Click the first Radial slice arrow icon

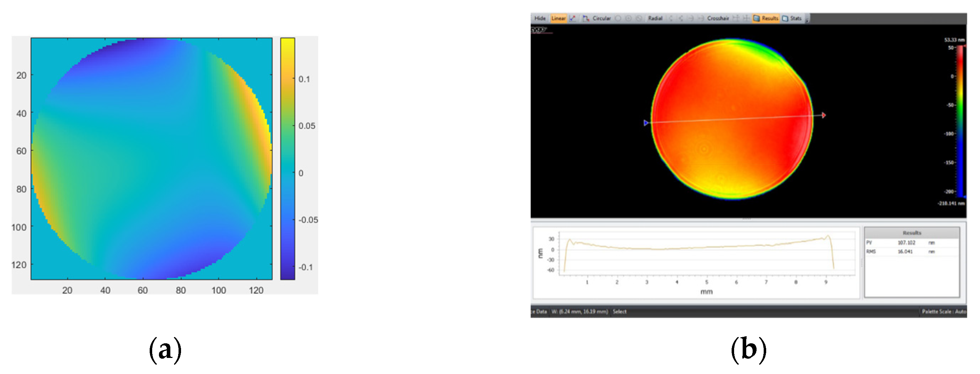coord(671,18)
